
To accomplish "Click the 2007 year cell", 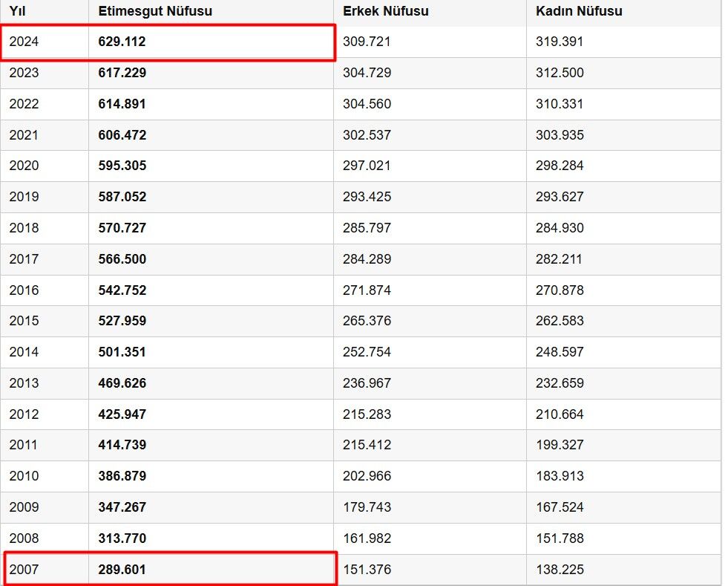I will (x=24, y=569).
